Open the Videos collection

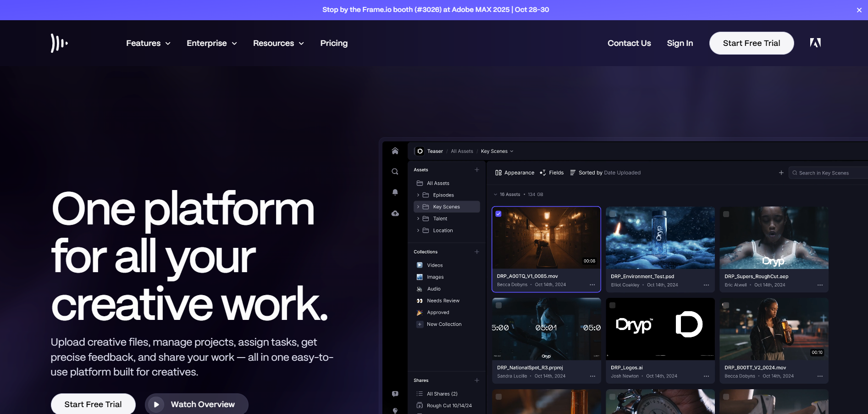pos(434,265)
